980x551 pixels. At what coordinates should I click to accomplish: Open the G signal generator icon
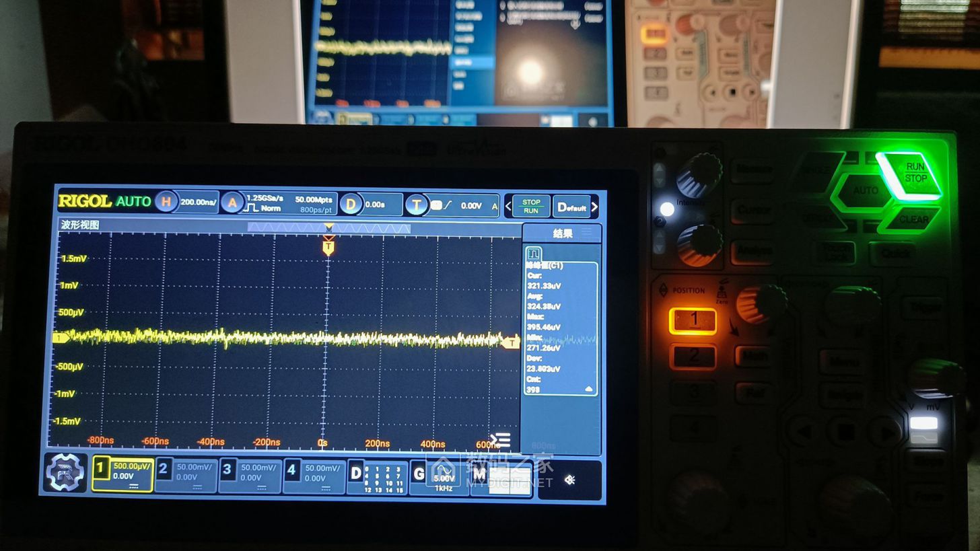pos(419,474)
